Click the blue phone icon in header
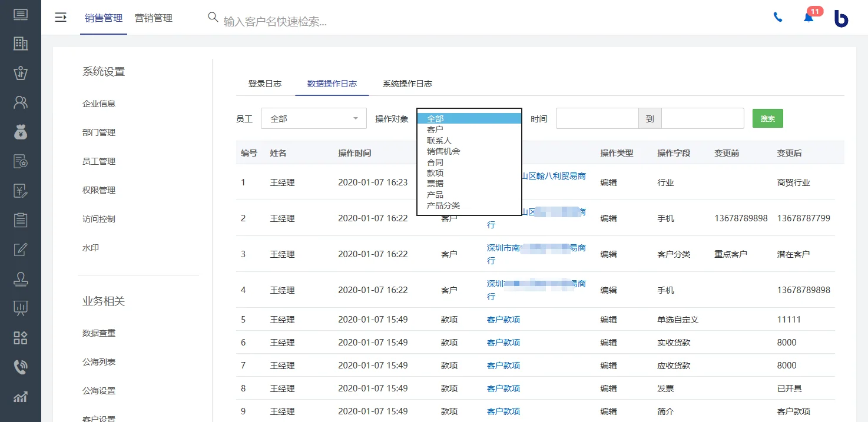 coord(778,18)
